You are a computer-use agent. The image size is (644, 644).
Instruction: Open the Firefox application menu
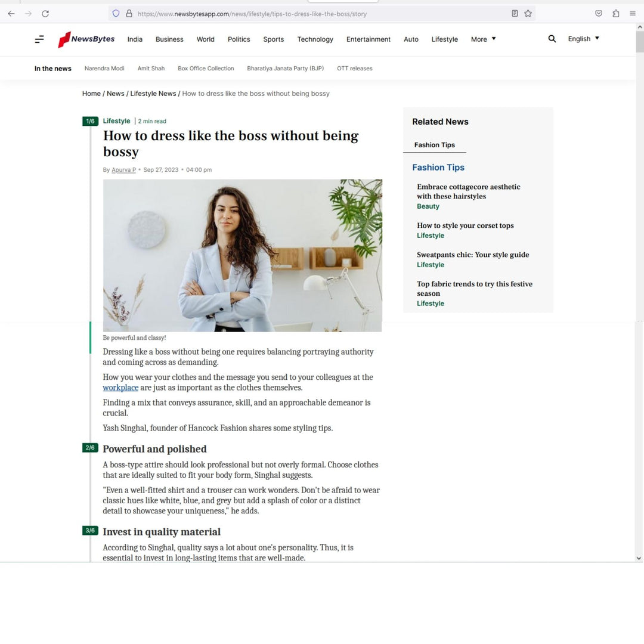pyautogui.click(x=633, y=14)
